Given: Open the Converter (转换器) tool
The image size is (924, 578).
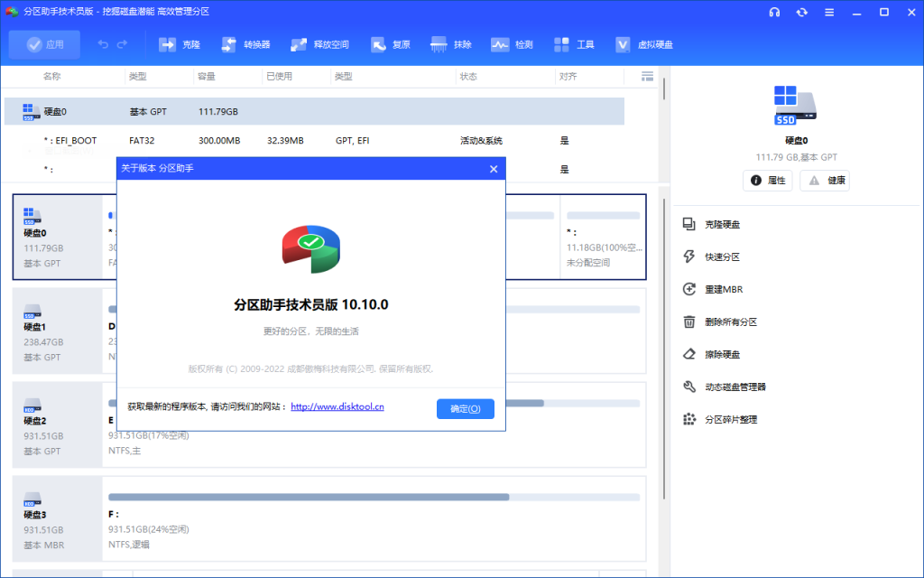Looking at the screenshot, I should point(245,44).
